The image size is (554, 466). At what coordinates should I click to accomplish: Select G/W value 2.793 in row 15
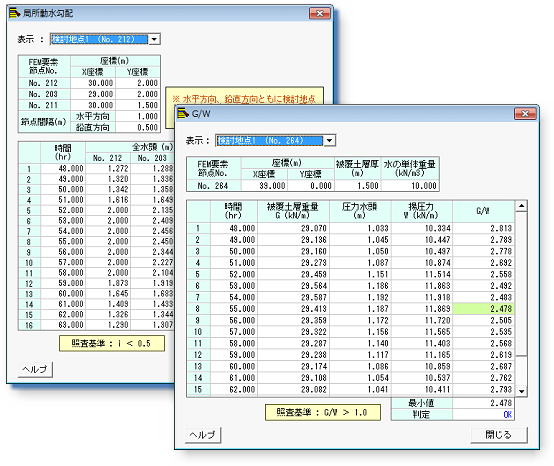[x=483, y=390]
